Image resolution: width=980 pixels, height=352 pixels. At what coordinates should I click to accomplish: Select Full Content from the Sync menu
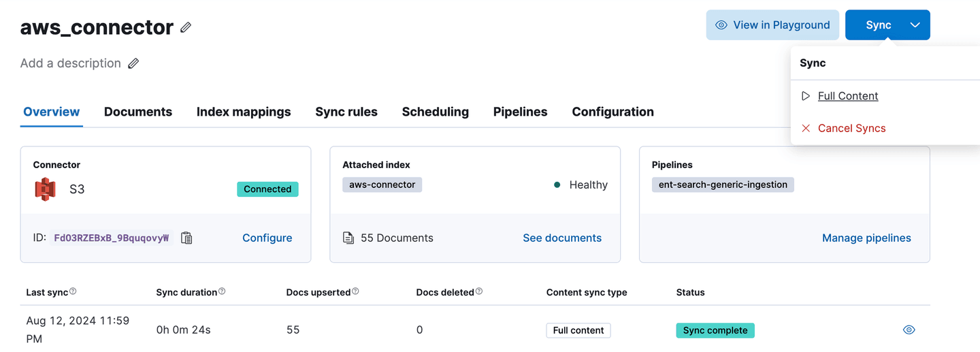[x=847, y=96]
